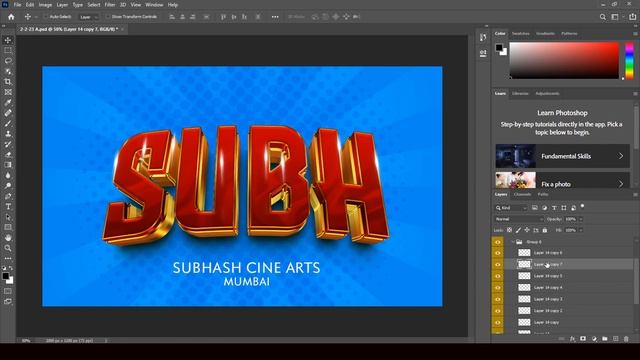Screen dimensions: 640x360
Task: Select the Crop tool
Action: (8, 82)
